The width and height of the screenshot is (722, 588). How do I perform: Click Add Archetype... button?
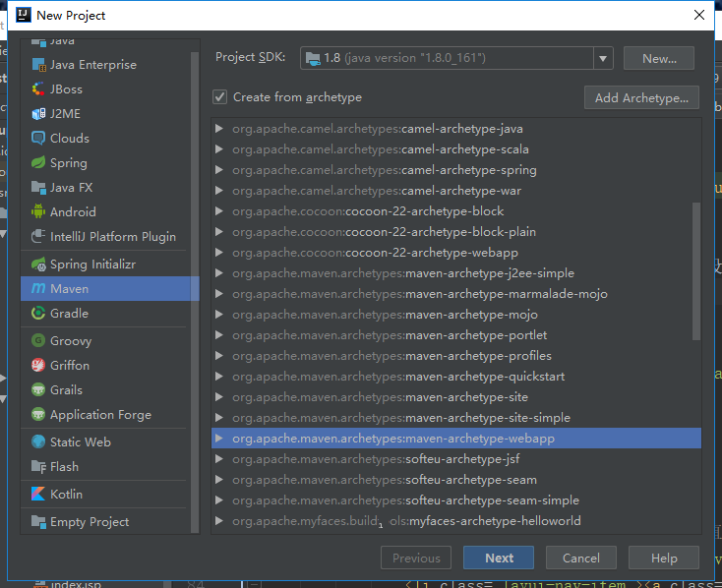[x=641, y=97]
